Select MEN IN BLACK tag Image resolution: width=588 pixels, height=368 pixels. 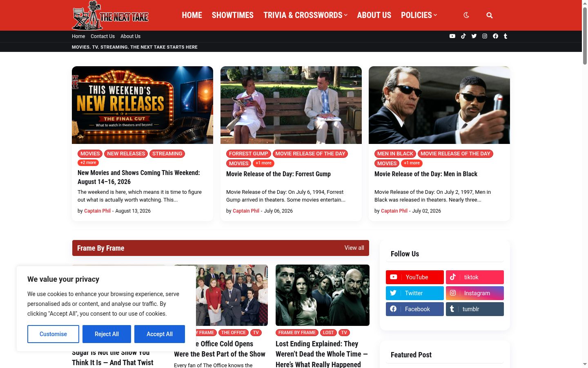395,154
